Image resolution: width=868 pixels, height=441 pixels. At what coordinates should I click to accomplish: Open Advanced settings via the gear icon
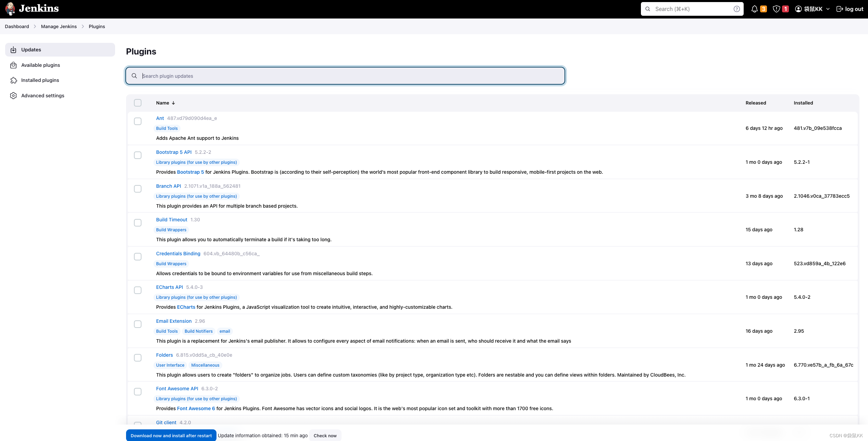[13, 96]
